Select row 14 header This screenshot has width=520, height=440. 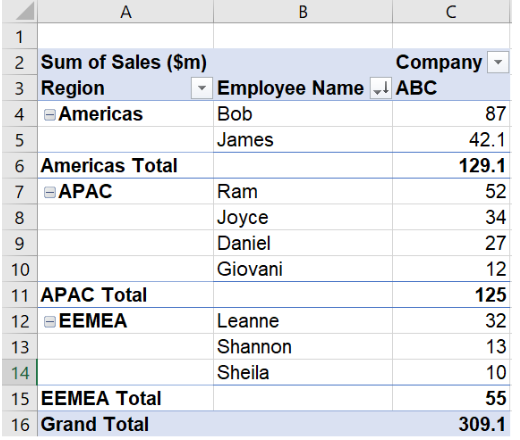[x=20, y=373]
